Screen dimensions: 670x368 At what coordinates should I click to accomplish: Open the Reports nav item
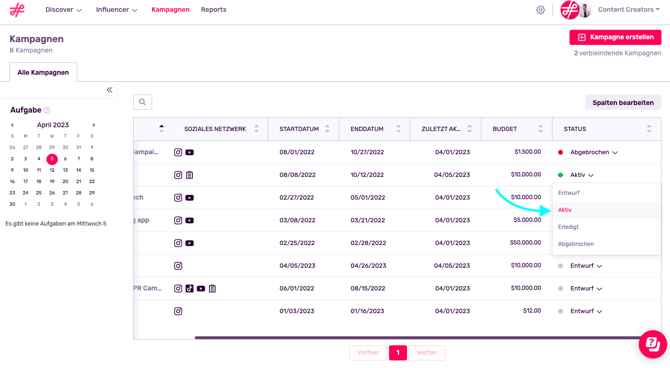(213, 10)
